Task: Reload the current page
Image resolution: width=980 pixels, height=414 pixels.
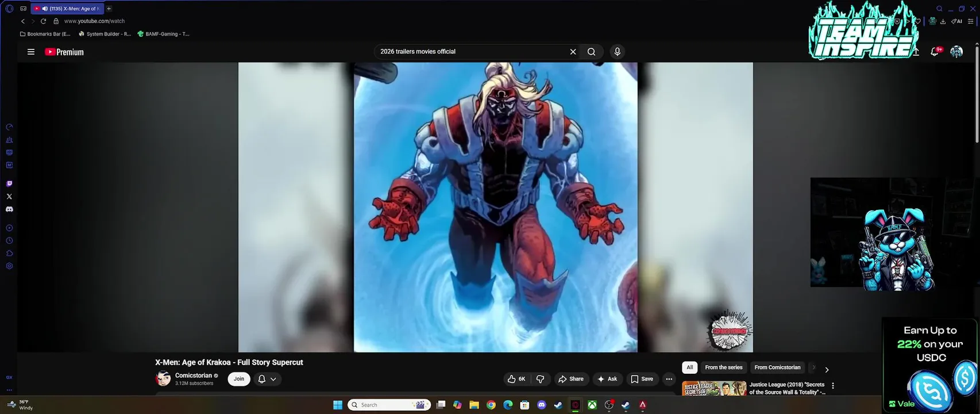Action: 43,21
